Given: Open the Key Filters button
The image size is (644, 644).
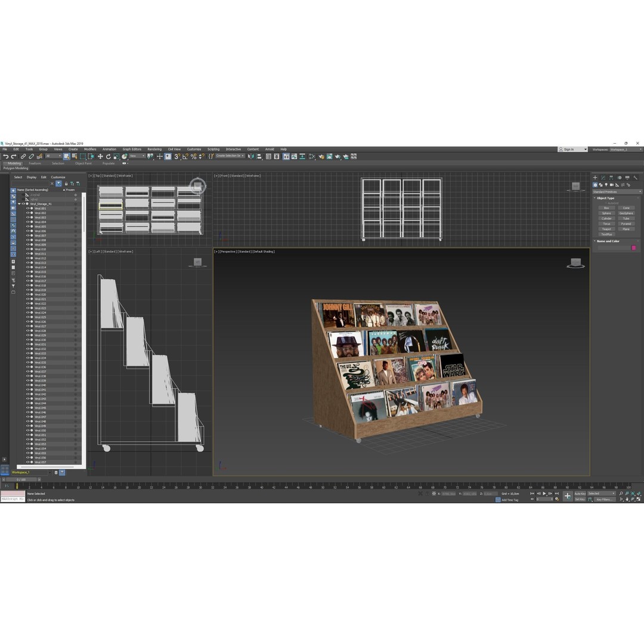Looking at the screenshot, I should 605,500.
